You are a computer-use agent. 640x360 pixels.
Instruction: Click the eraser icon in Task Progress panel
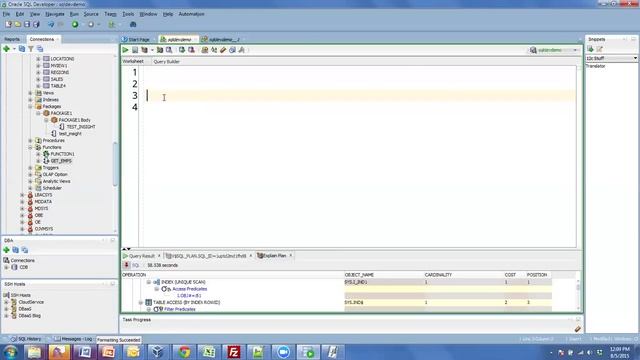point(577,329)
